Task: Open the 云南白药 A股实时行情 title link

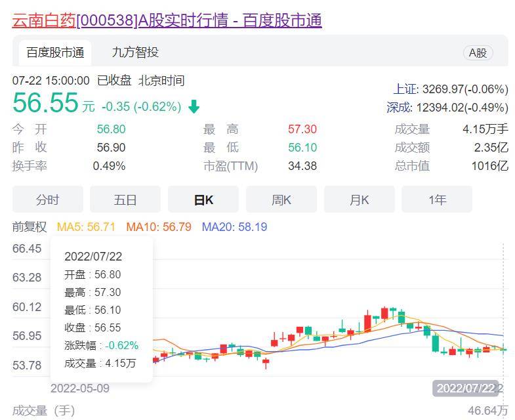Action: (167, 20)
